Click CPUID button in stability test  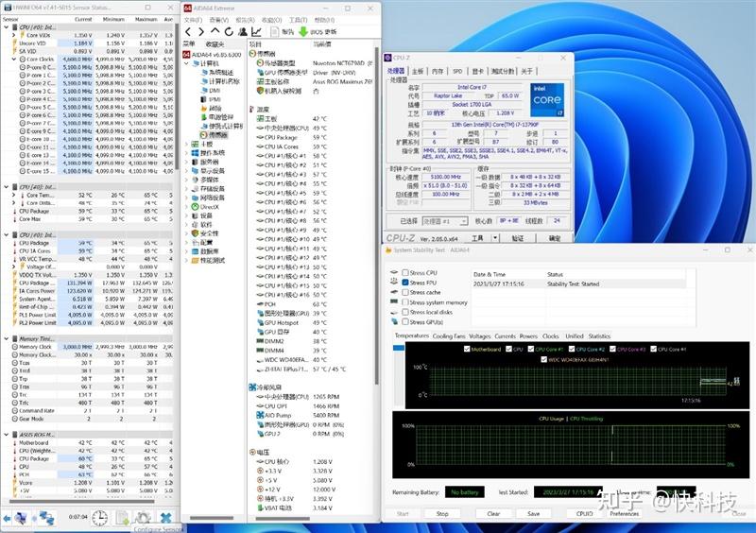584,514
